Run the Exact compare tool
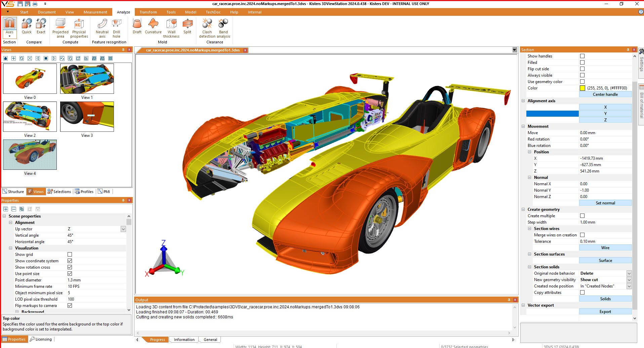 click(41, 26)
